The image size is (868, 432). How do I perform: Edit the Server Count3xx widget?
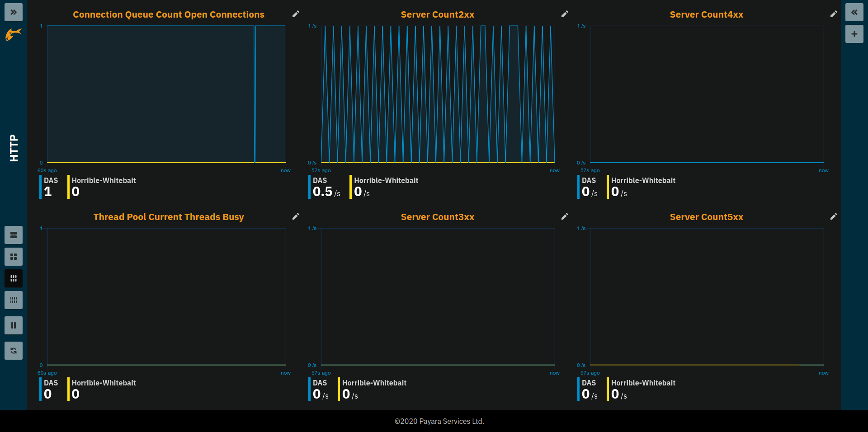565,216
